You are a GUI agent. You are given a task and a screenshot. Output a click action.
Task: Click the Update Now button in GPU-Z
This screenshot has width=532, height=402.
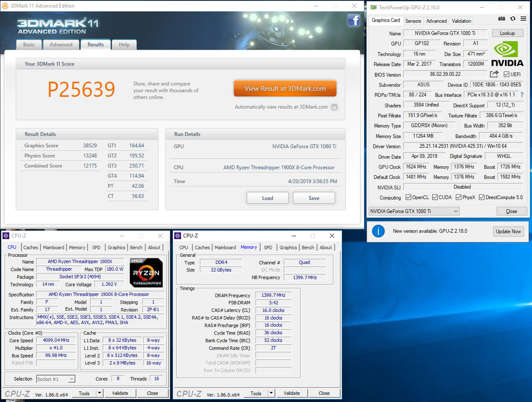(x=508, y=232)
